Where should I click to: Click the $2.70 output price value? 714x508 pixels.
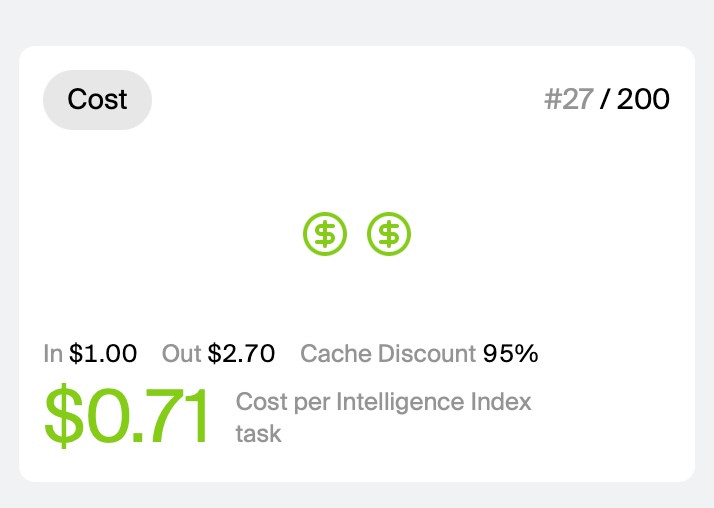[x=241, y=353]
